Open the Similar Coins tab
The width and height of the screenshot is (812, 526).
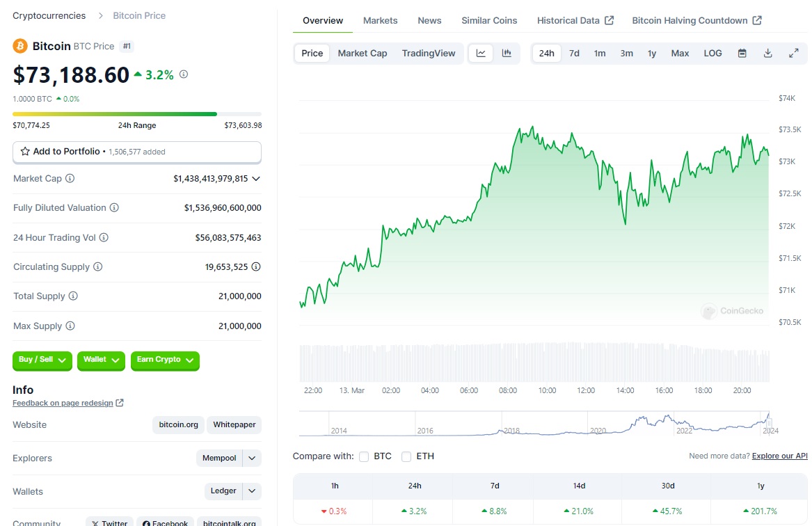[x=489, y=21]
